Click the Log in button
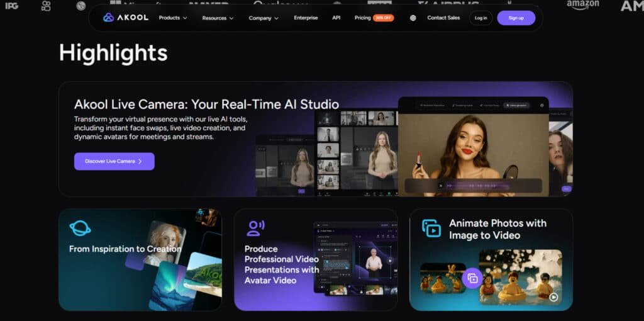This screenshot has width=644, height=321. 480,18
